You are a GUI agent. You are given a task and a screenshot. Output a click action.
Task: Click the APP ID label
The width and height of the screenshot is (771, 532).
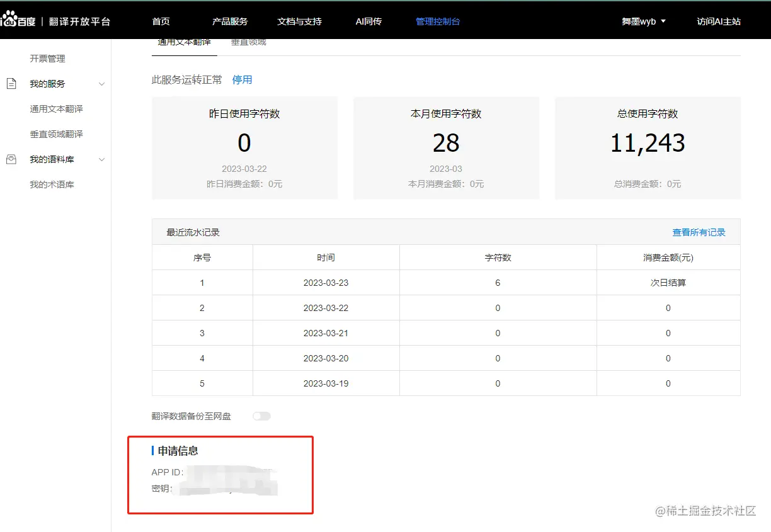click(x=168, y=472)
